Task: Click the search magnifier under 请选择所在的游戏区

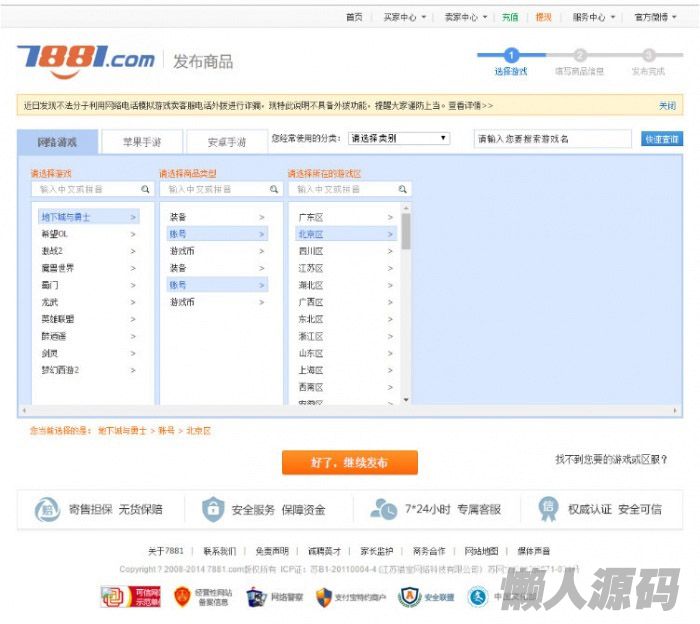Action: click(x=402, y=189)
